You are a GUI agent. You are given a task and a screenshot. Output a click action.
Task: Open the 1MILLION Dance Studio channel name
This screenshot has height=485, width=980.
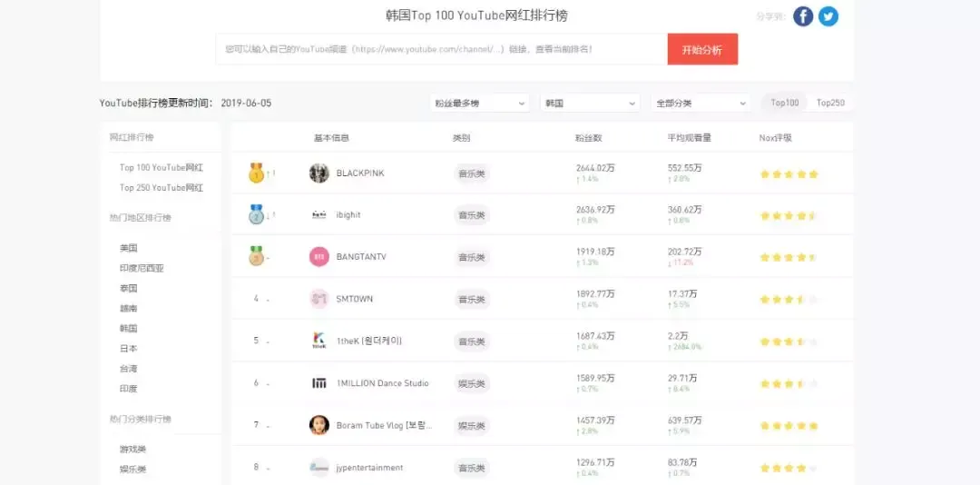[x=383, y=382]
